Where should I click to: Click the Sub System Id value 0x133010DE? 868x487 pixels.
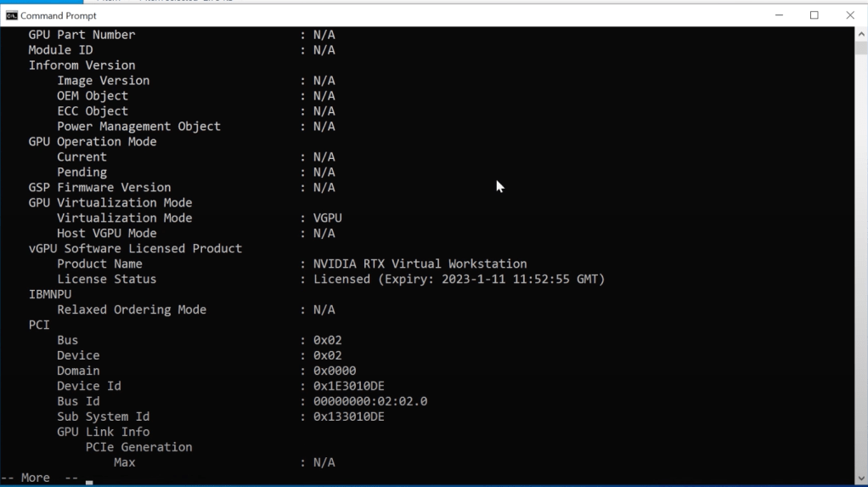click(348, 416)
